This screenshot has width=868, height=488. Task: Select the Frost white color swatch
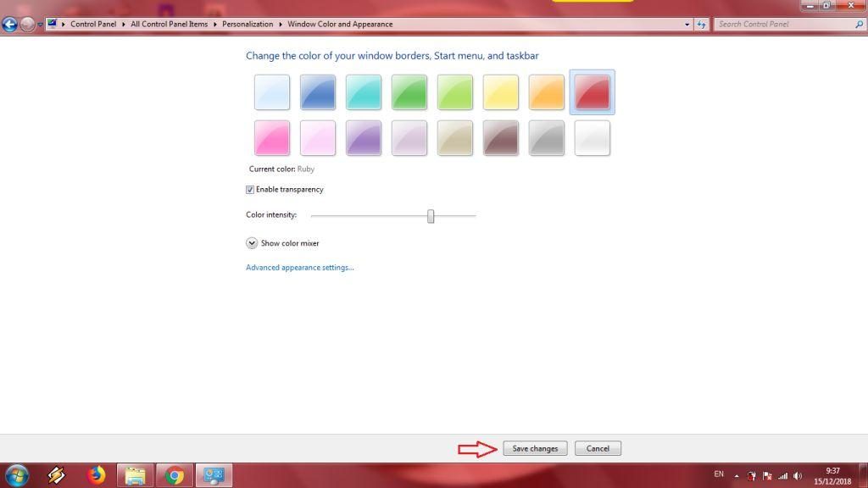point(593,138)
